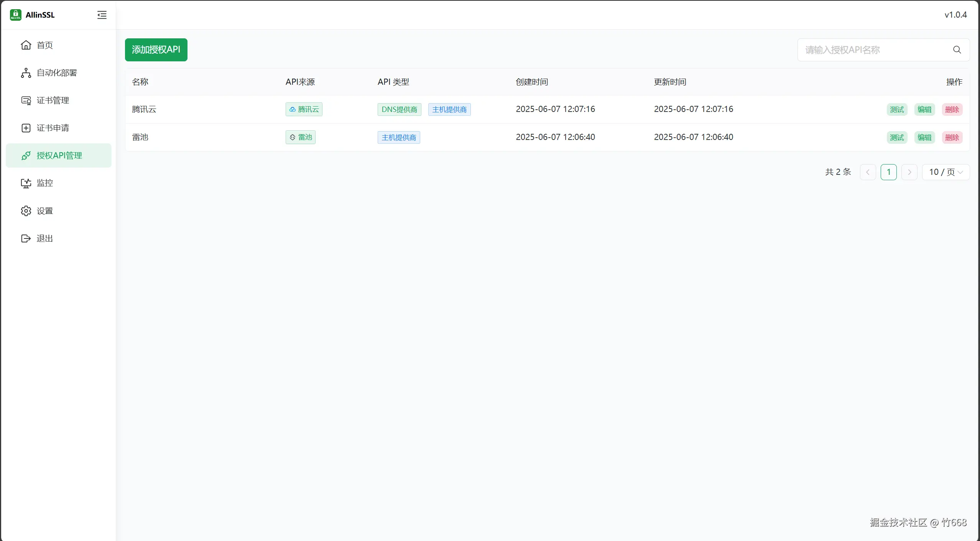Test the 腾讯云 API entry

[897, 110]
